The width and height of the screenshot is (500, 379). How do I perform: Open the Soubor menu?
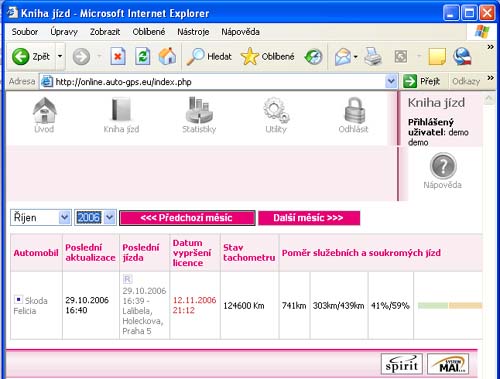(x=25, y=32)
